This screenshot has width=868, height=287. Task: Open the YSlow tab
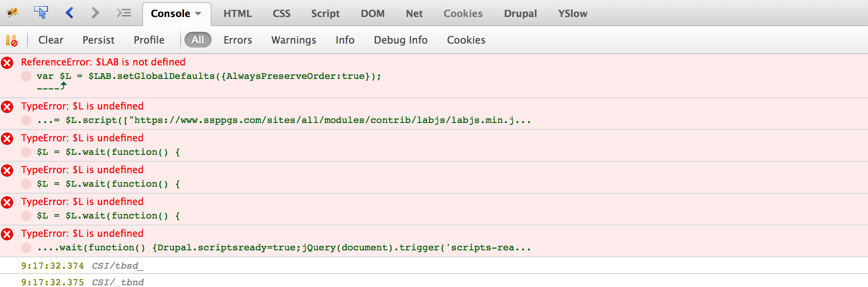coord(572,14)
